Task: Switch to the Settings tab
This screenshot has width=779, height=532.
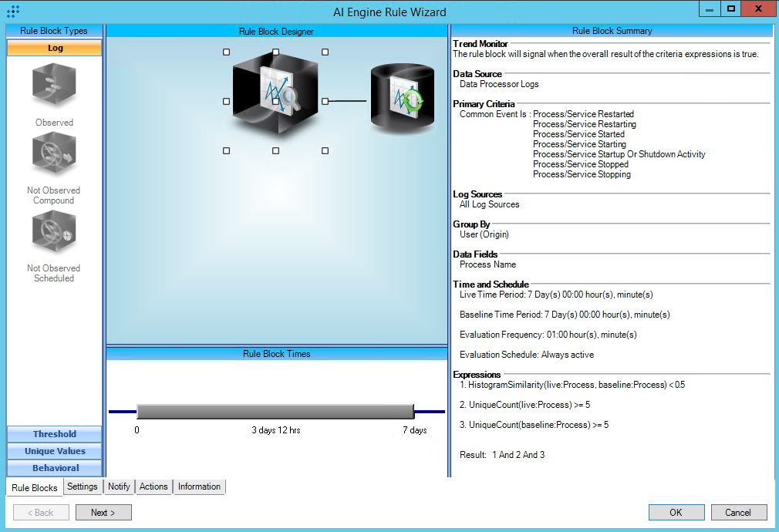Action: coord(82,487)
